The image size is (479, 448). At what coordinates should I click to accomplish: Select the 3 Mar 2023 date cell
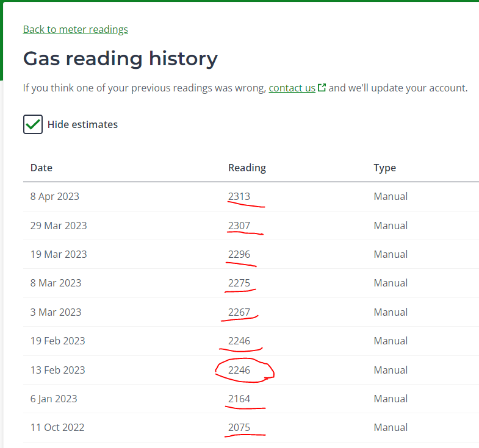pos(56,312)
